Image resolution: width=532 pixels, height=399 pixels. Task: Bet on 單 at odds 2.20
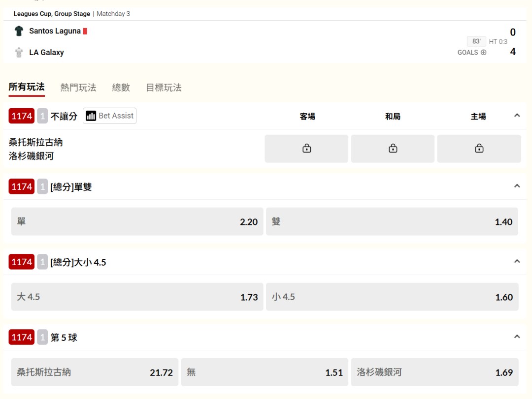(x=137, y=222)
